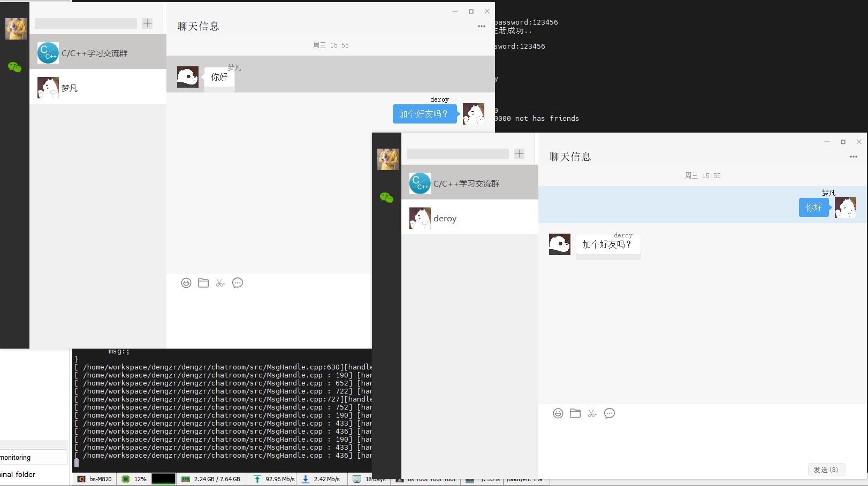Click message input area in left chat window
The image size is (868, 486).
point(269,320)
